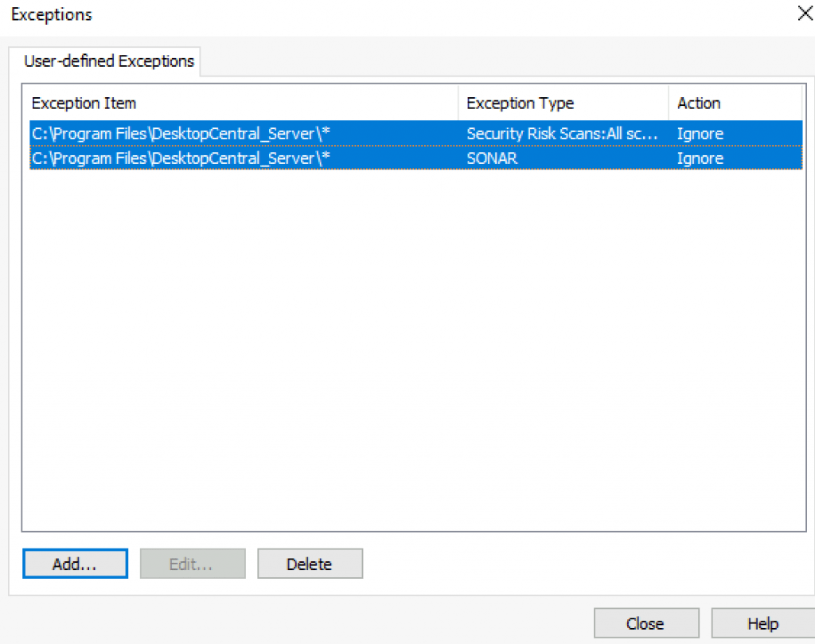Click the Add button to create exception
The width and height of the screenshot is (815, 644).
pyautogui.click(x=75, y=563)
